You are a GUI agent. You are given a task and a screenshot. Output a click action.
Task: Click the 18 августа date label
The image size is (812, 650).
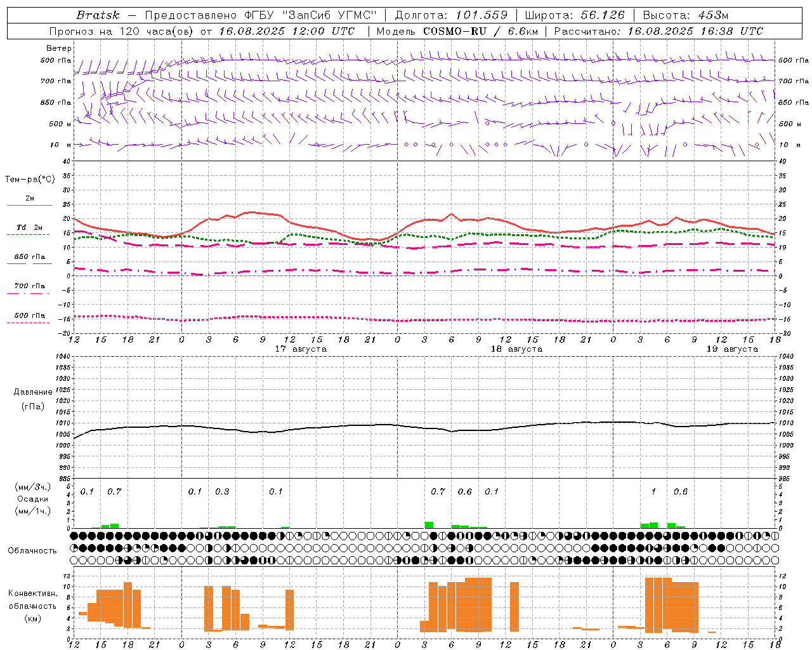tap(516, 349)
